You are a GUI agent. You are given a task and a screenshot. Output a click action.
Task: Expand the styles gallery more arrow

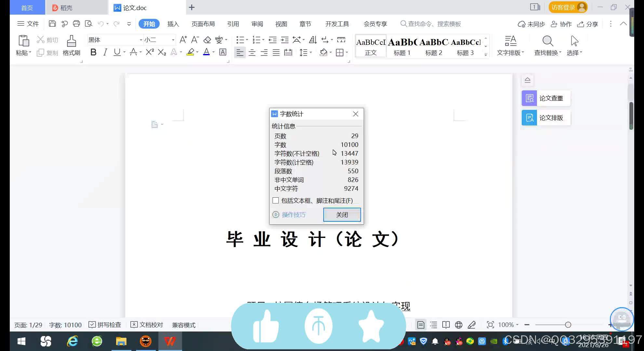click(486, 55)
